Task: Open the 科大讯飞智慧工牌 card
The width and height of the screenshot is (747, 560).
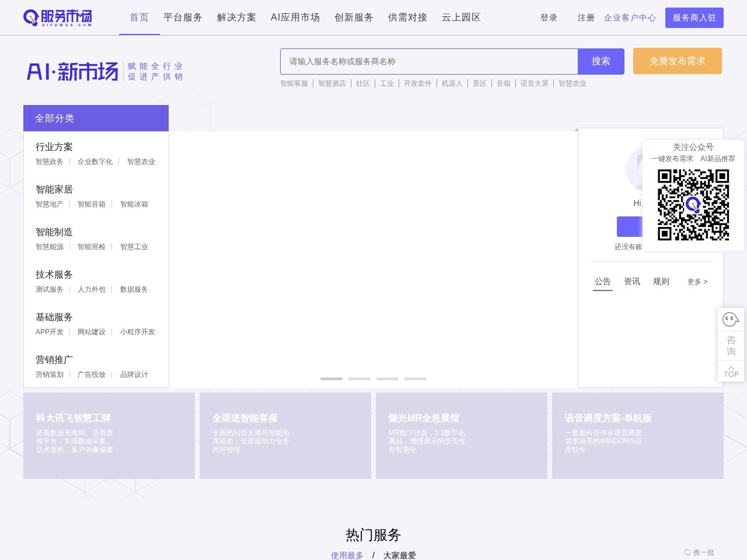Action: point(109,436)
